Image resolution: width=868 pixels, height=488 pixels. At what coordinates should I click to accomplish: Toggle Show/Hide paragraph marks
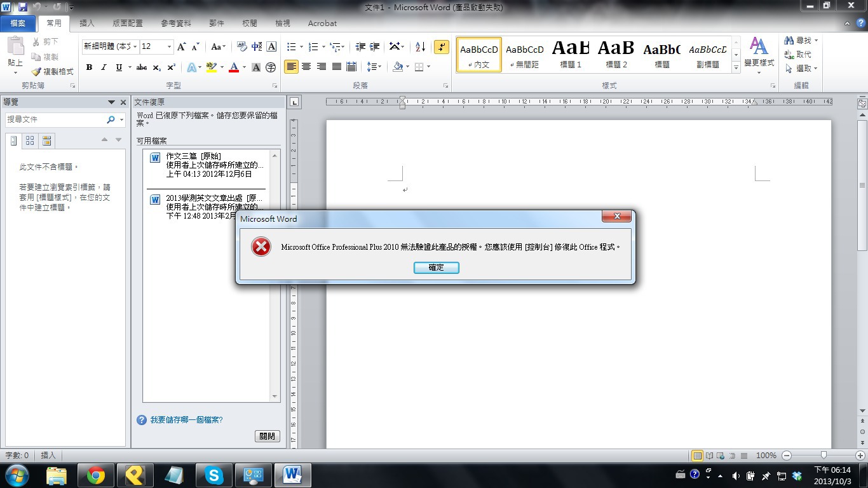[441, 46]
